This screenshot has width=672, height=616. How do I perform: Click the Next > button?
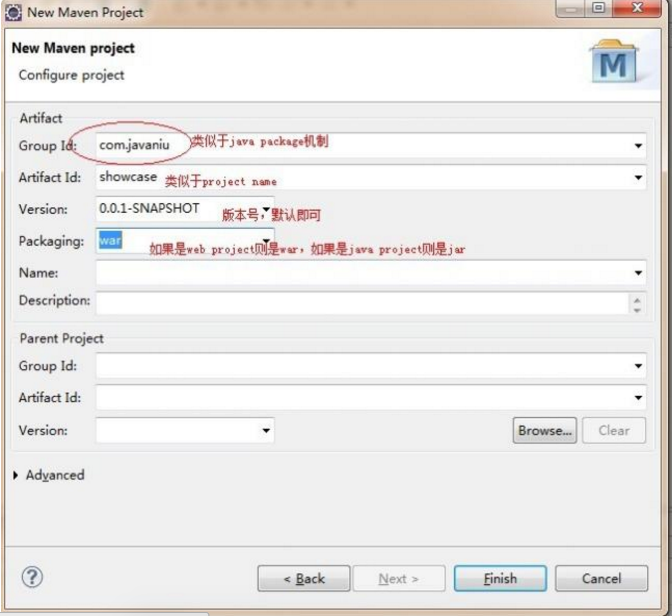[399, 578]
